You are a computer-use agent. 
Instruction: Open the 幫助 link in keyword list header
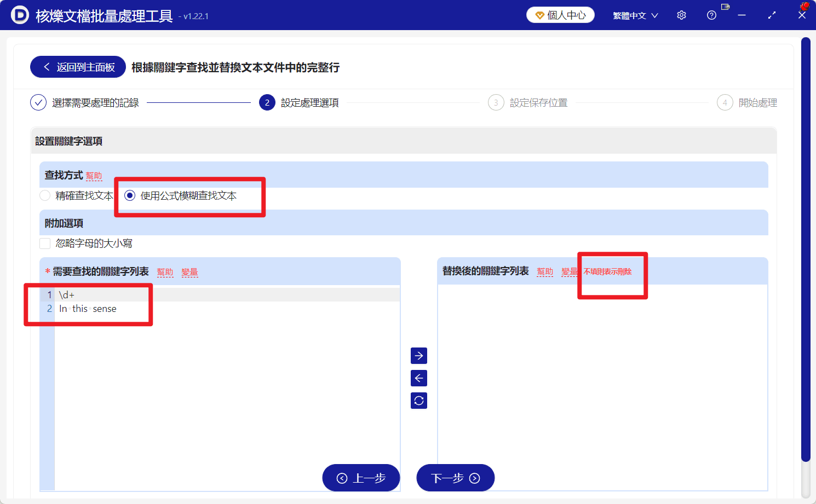(x=165, y=271)
